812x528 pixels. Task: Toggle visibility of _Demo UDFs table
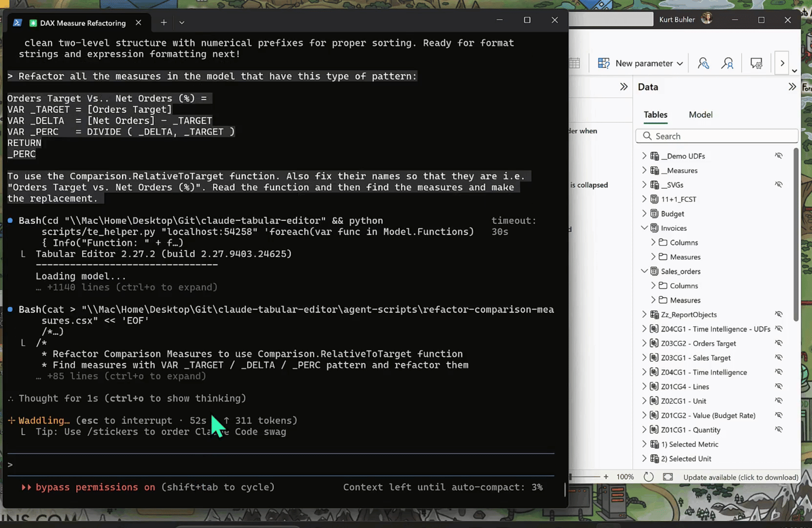click(x=779, y=156)
